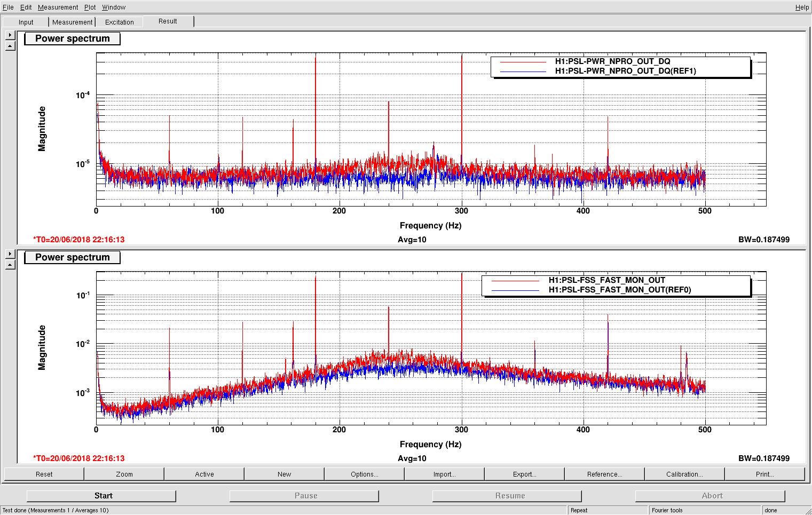
Task: Click the H1:PSL-FSS_FAST_MON_OUT(REF0) legend entry
Action: (619, 290)
